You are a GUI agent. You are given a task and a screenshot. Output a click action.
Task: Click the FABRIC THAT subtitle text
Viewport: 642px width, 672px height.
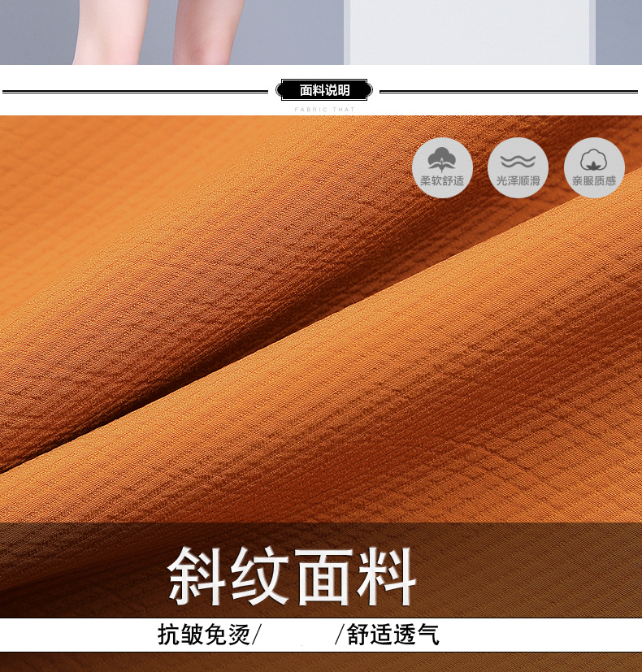324,110
